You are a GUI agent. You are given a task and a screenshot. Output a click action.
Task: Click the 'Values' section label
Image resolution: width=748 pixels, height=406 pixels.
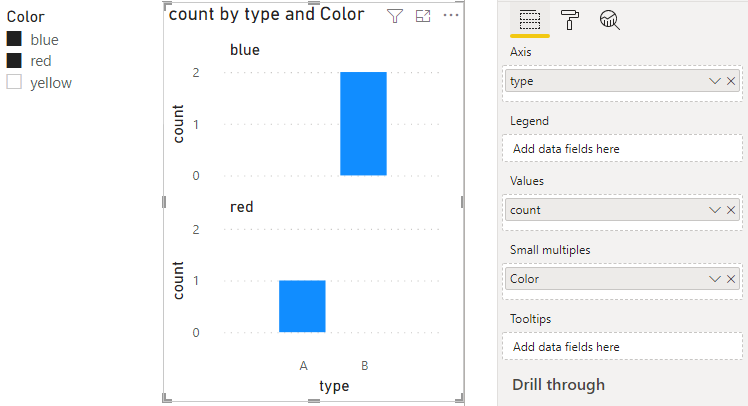click(527, 181)
